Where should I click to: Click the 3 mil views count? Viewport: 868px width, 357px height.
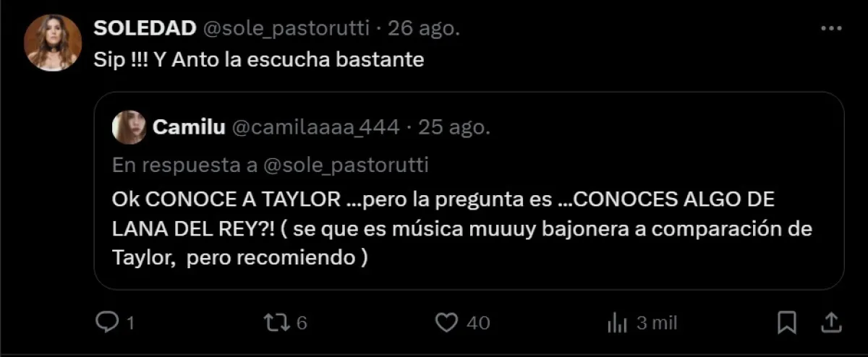click(x=657, y=322)
